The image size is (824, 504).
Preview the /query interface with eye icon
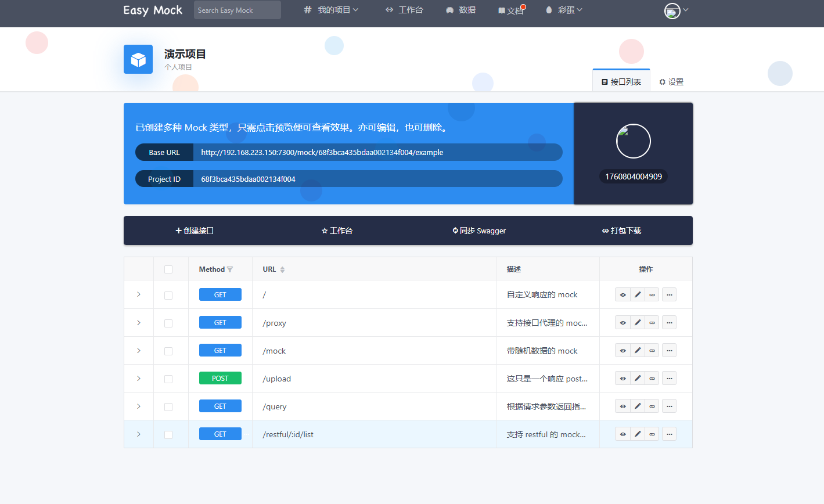[x=623, y=406]
